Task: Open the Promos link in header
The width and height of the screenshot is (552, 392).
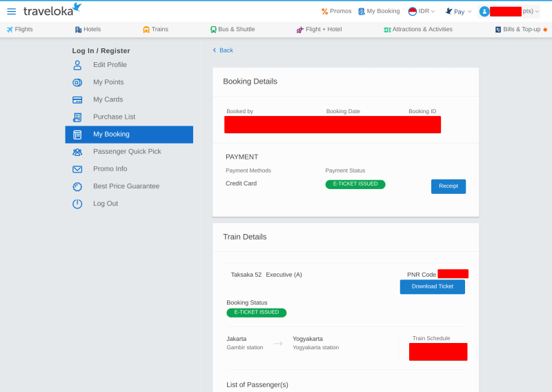Action: coord(337,11)
